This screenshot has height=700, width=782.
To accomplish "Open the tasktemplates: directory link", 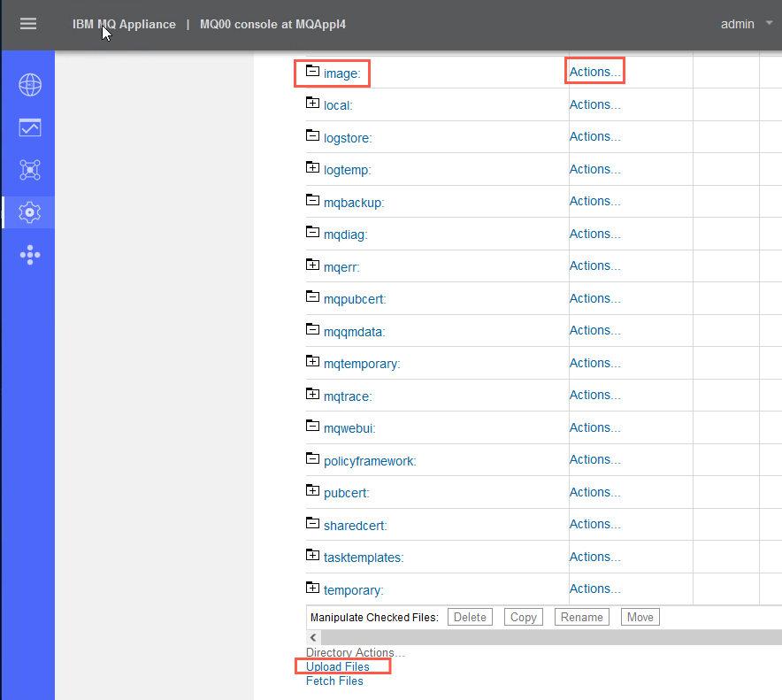I will 364,558.
